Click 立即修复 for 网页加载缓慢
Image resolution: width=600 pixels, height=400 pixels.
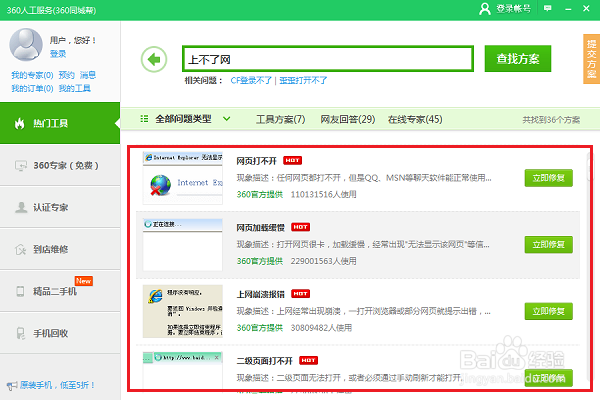(548, 245)
